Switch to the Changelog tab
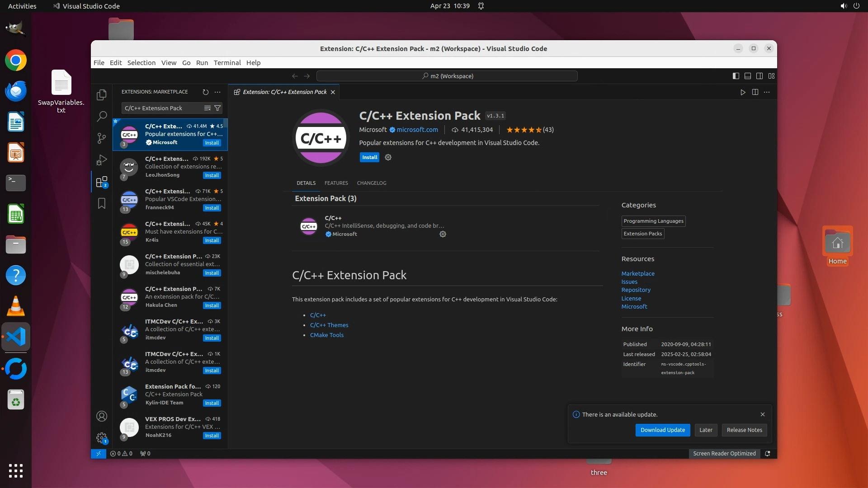The height and width of the screenshot is (488, 868). point(371,183)
